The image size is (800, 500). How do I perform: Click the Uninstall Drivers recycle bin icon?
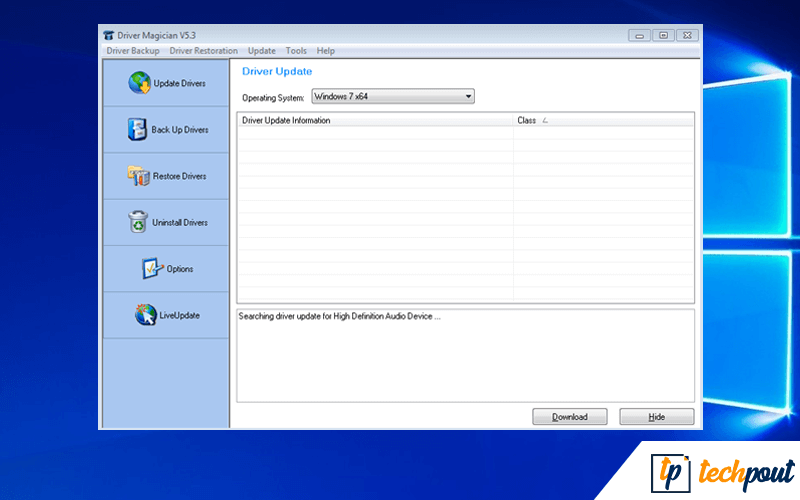[138, 222]
